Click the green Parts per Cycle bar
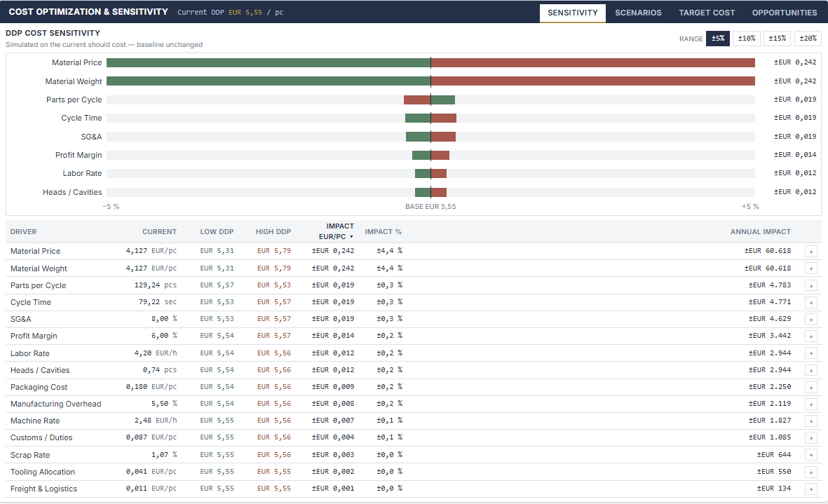The height and width of the screenshot is (504, 828). (x=443, y=100)
